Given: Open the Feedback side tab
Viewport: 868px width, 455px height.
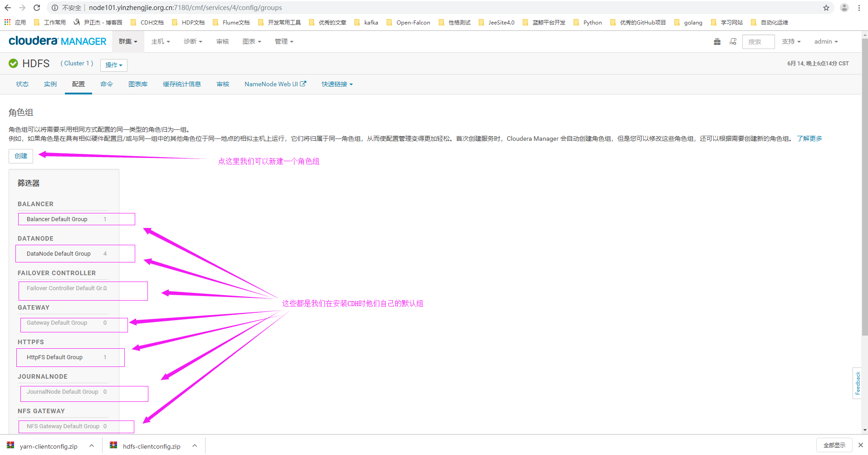Looking at the screenshot, I should [x=857, y=383].
